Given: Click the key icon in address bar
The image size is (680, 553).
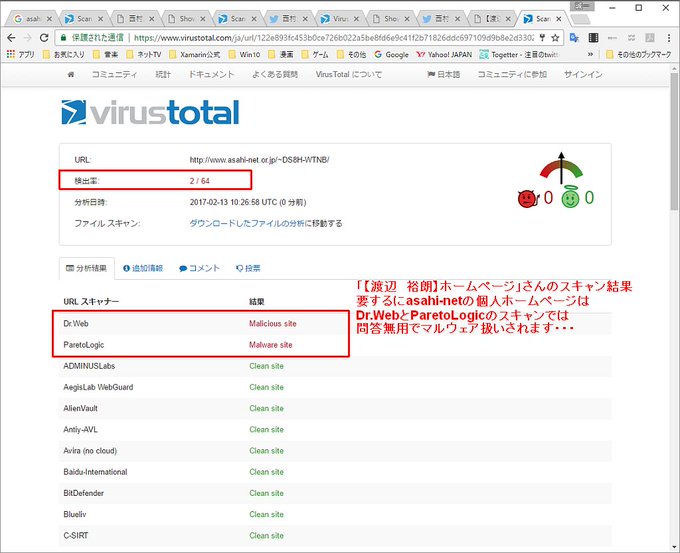Looking at the screenshot, I should [542, 38].
